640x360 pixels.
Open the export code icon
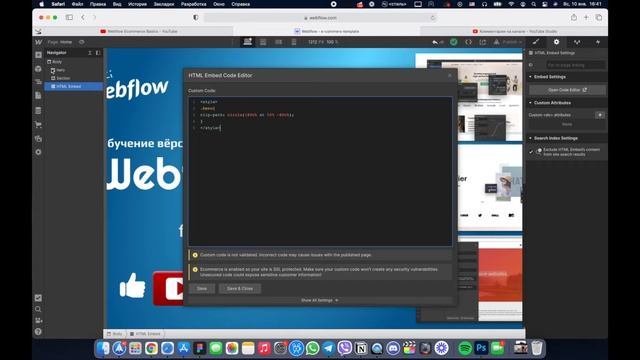click(x=469, y=42)
